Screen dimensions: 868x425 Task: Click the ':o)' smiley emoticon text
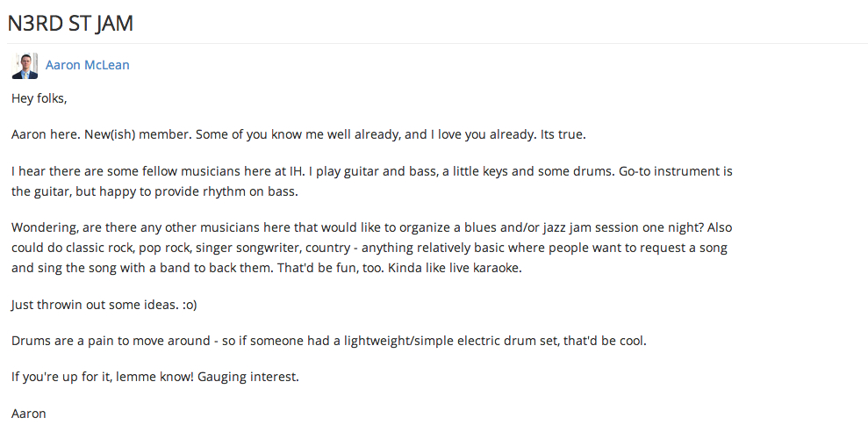(x=187, y=306)
